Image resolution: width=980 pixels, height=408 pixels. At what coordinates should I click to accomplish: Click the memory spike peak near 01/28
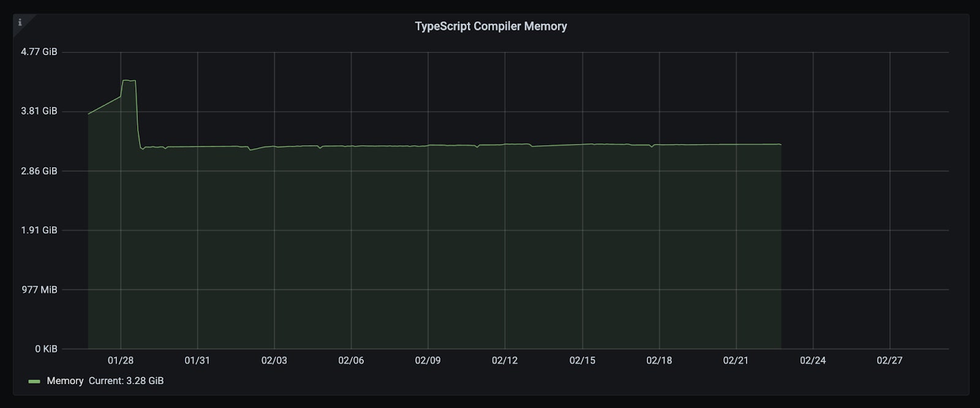[129, 80]
